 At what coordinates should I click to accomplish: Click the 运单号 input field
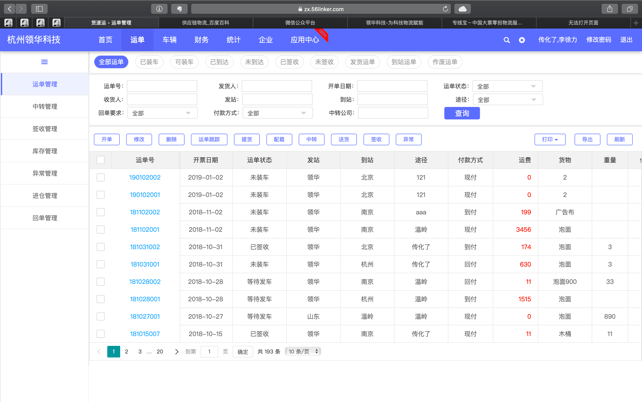[x=162, y=87]
